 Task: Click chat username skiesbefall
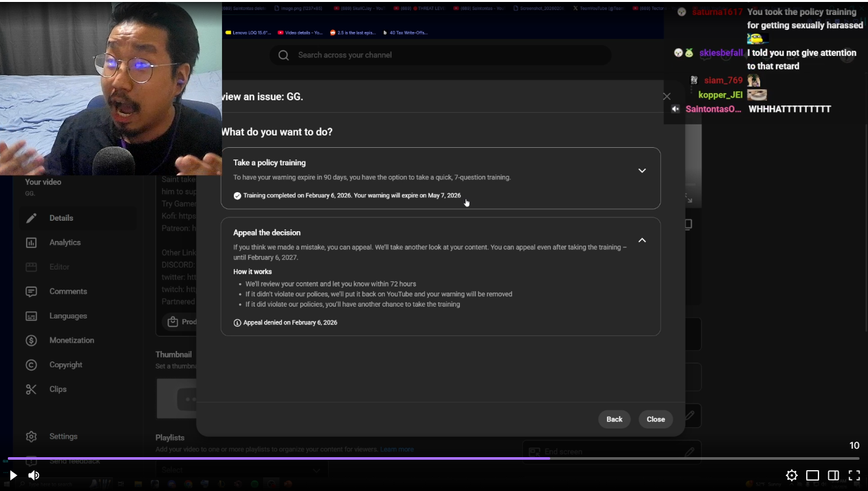point(721,53)
